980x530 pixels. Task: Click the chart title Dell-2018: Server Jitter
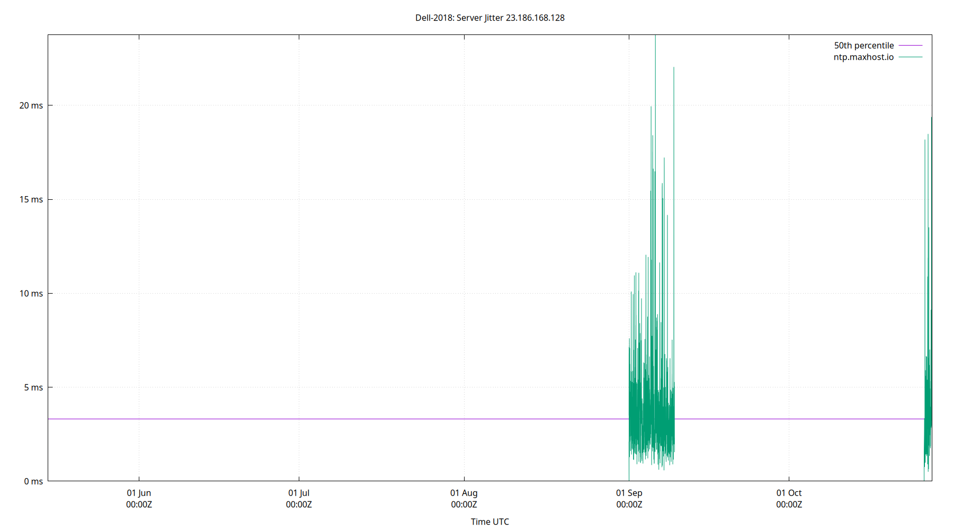pyautogui.click(x=458, y=17)
